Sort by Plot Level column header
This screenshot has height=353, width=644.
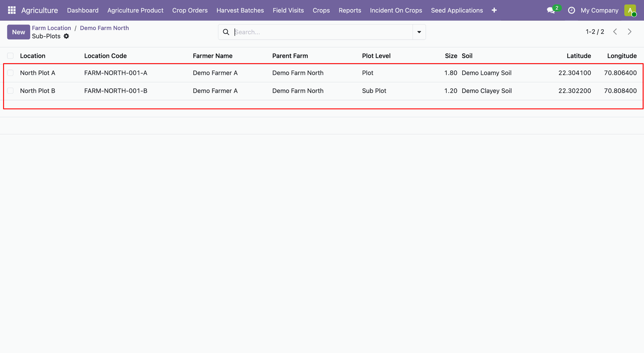[x=376, y=56]
